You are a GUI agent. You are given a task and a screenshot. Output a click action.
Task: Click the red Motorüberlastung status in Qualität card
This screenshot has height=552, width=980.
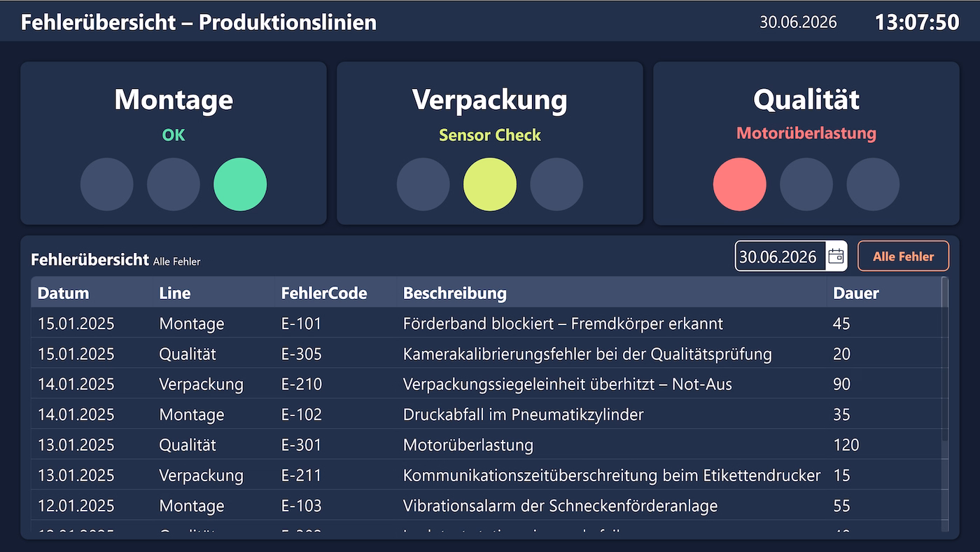pyautogui.click(x=806, y=133)
